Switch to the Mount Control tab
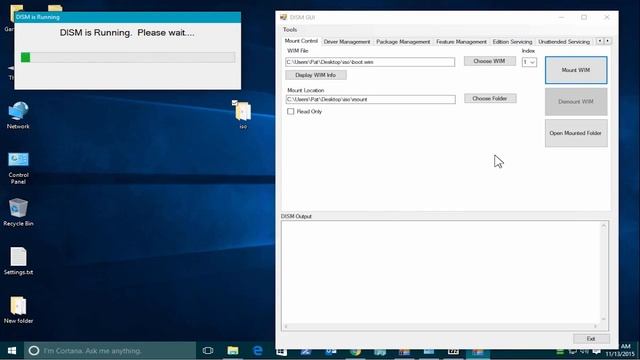The height and width of the screenshot is (360, 640). pyautogui.click(x=301, y=41)
